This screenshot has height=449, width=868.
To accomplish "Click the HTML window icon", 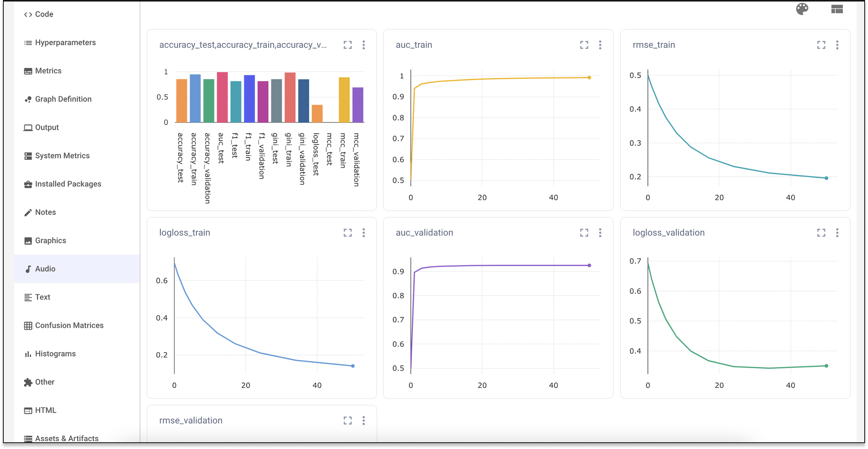I will click(x=28, y=411).
